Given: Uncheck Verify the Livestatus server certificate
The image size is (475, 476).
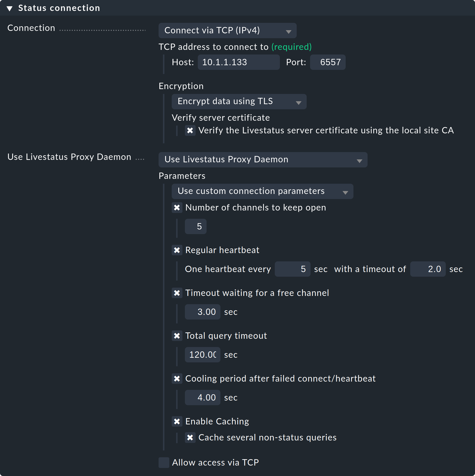Looking at the screenshot, I should 190,130.
